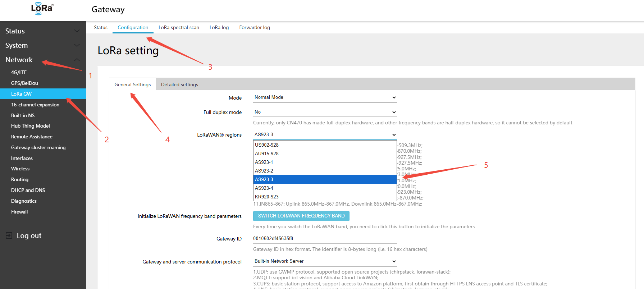Screen dimensions: 644x289
Task: Open the communication protocol dropdown
Action: tap(324, 261)
